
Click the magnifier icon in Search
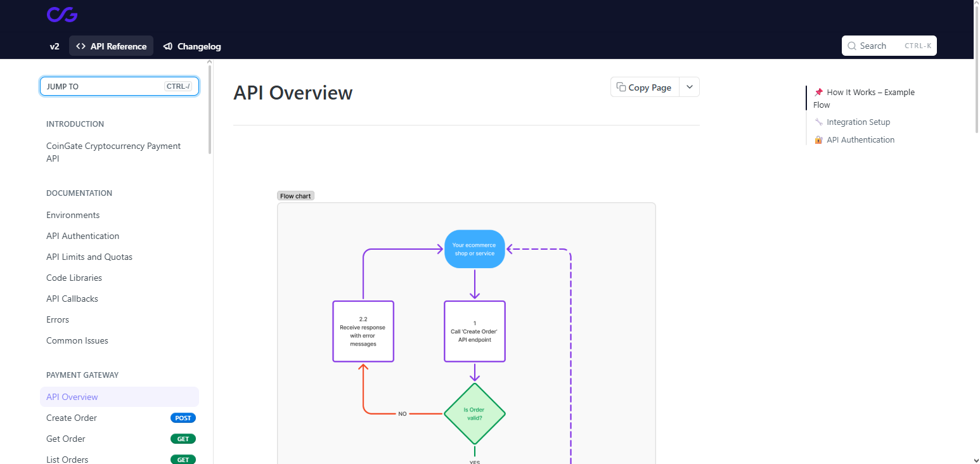[852, 46]
